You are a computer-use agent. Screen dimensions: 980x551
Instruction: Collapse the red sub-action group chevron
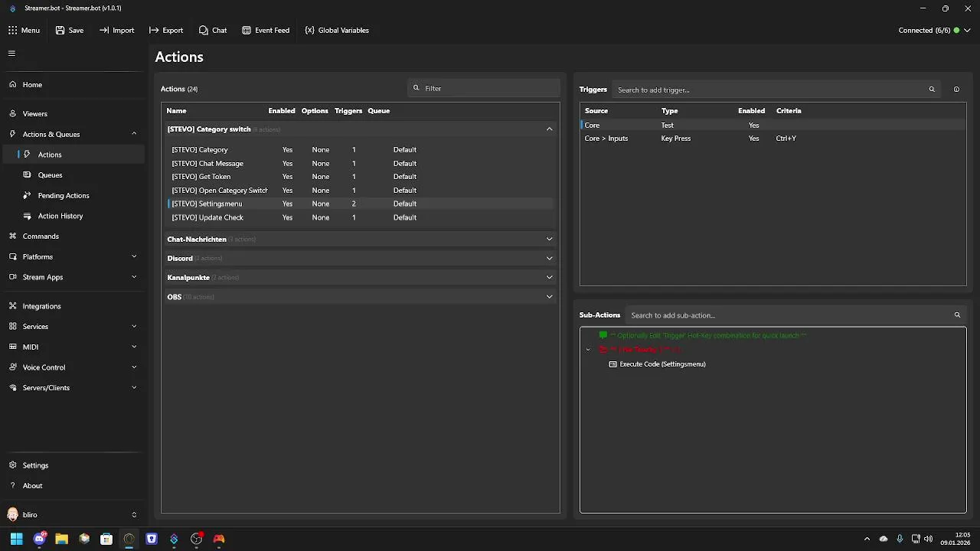588,350
